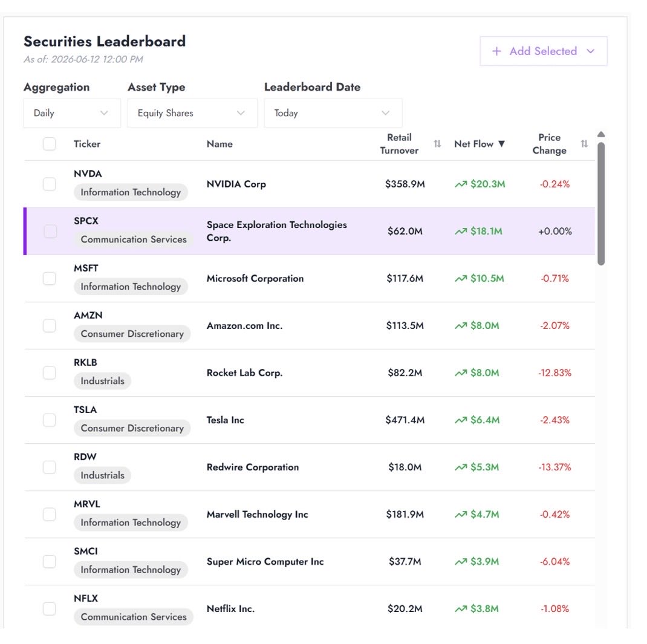Click the -13.37% price change value
The height and width of the screenshot is (644, 647).
tap(554, 467)
